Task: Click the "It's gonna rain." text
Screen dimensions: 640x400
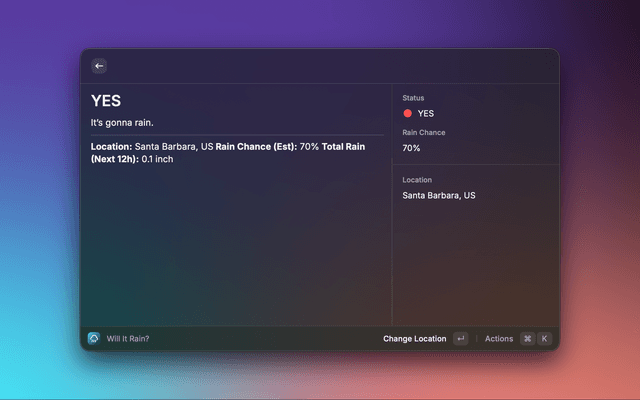Action: (x=122, y=123)
